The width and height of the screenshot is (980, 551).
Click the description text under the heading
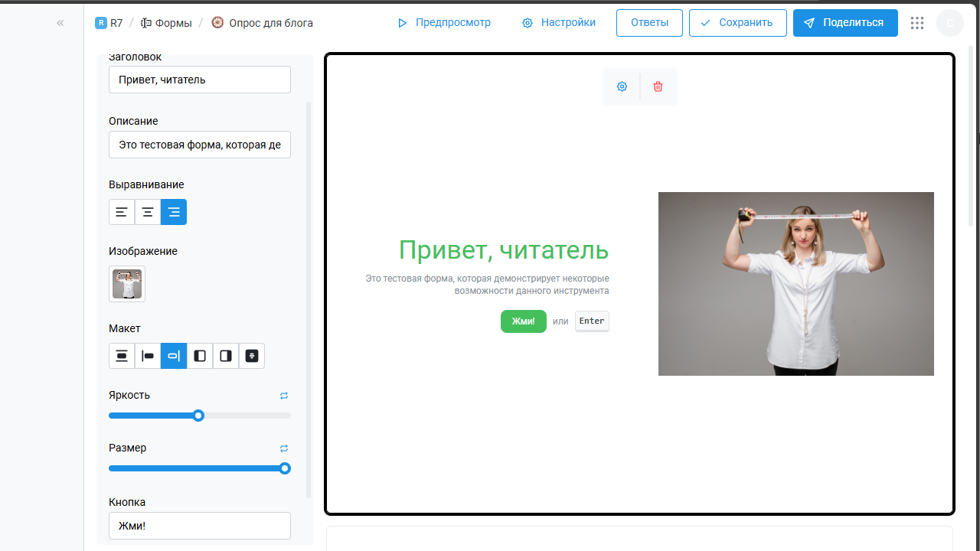coord(488,285)
